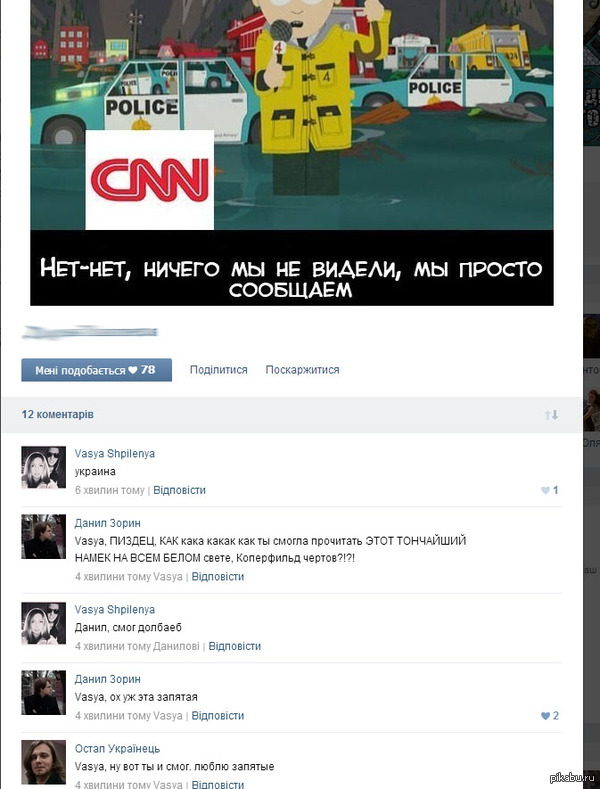Like the 'украина' comment heart icon
Viewport: 600px width, 789px height.
545,490
